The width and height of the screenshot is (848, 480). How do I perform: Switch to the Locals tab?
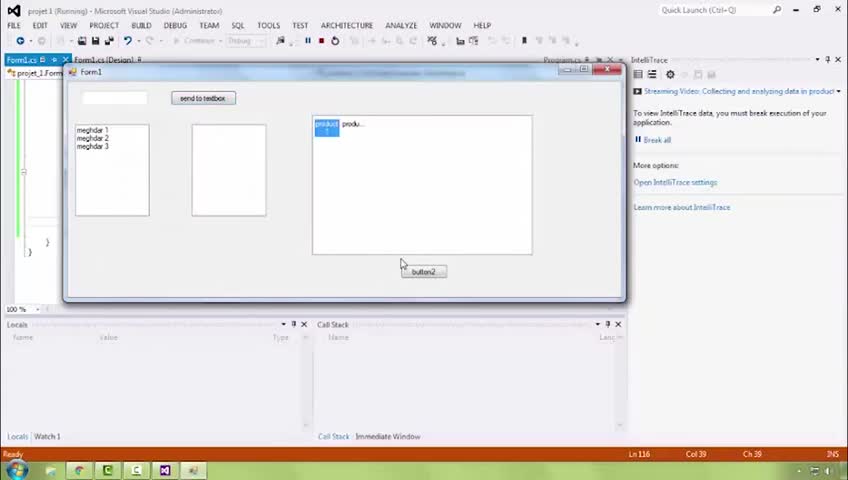[x=17, y=436]
